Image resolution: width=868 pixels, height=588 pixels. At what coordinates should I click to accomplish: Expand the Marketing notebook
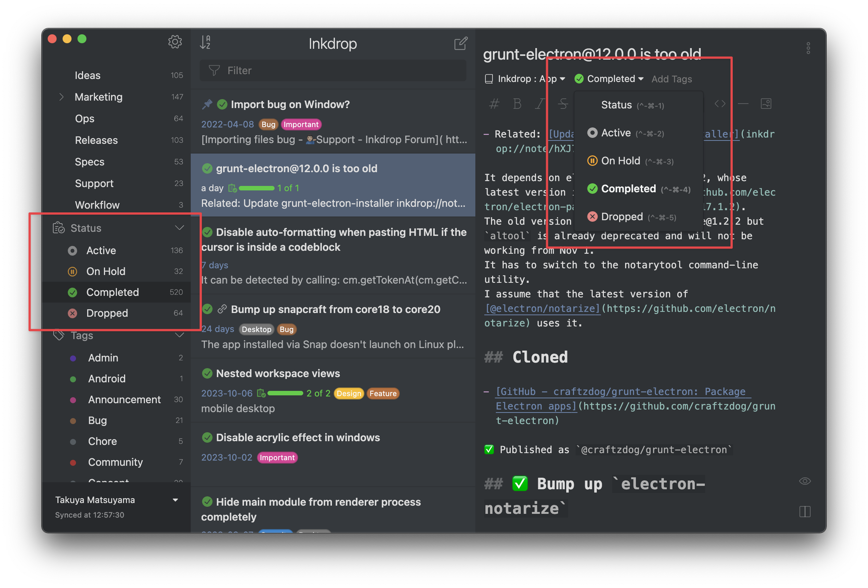61,97
